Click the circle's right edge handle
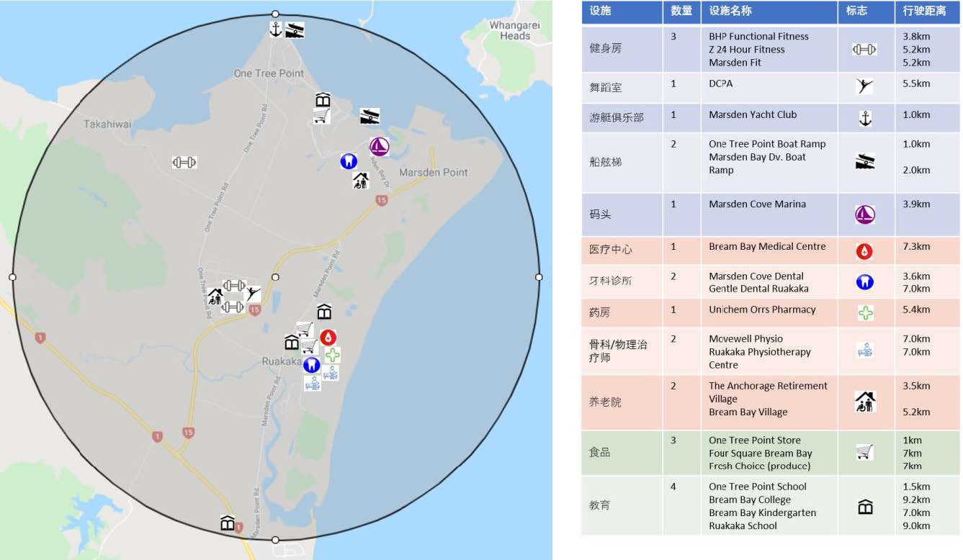This screenshot has width=963, height=560. point(539,277)
